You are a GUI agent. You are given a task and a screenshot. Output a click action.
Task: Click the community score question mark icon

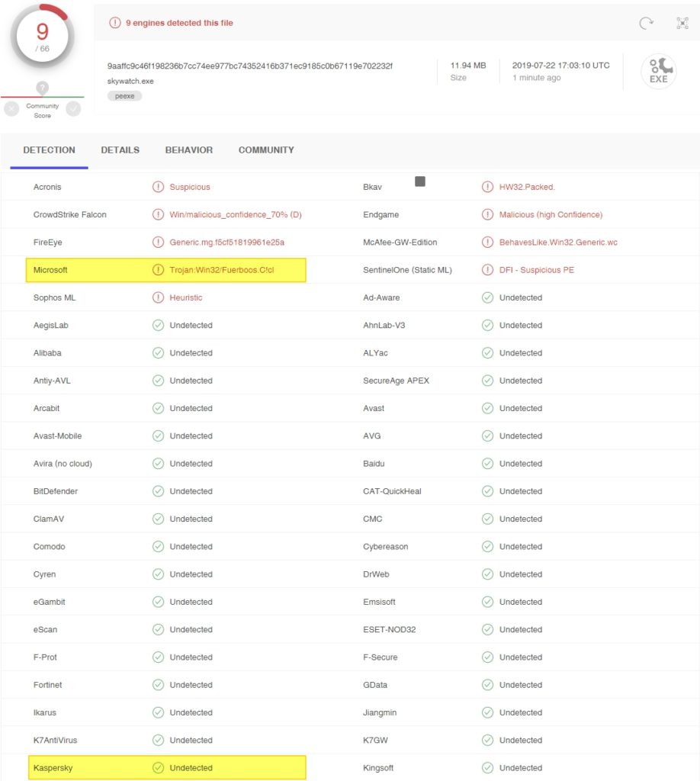click(x=42, y=88)
